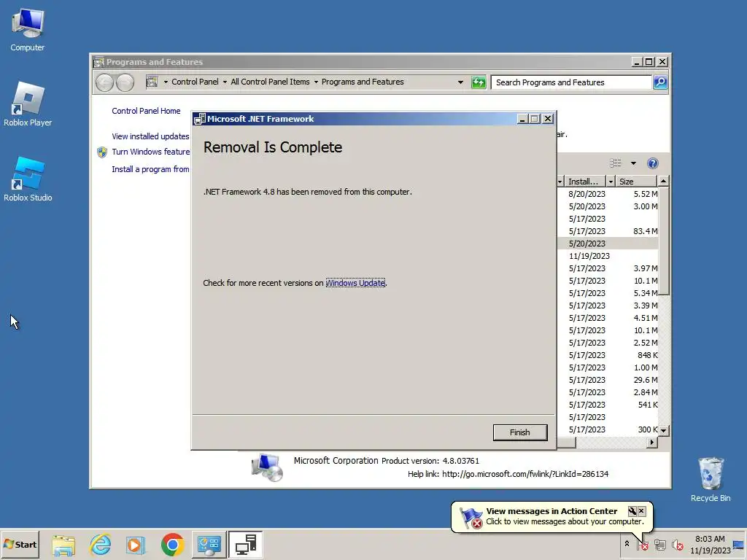Screen dimensions: 747x560
Task: Select the row with size 29.6 M
Action: [x=608, y=379]
